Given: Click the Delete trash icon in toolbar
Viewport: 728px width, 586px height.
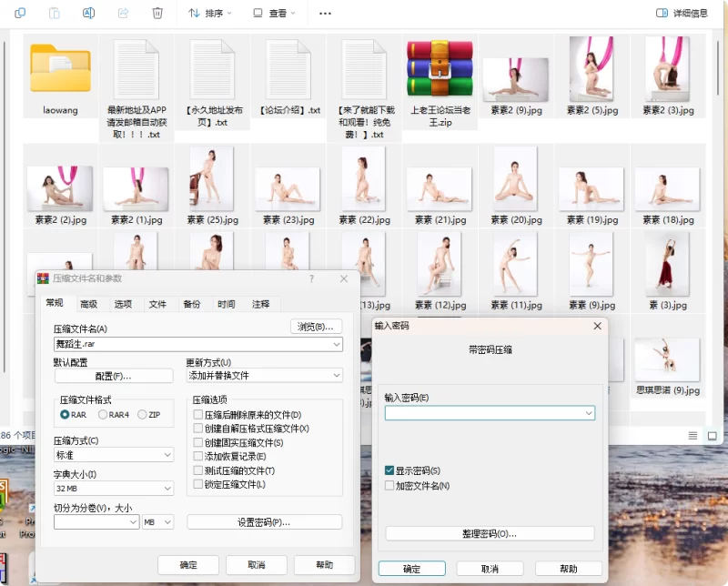Looking at the screenshot, I should pos(157,14).
